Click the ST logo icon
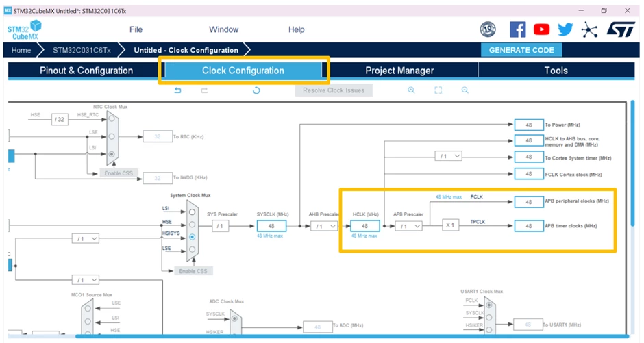 tap(620, 29)
